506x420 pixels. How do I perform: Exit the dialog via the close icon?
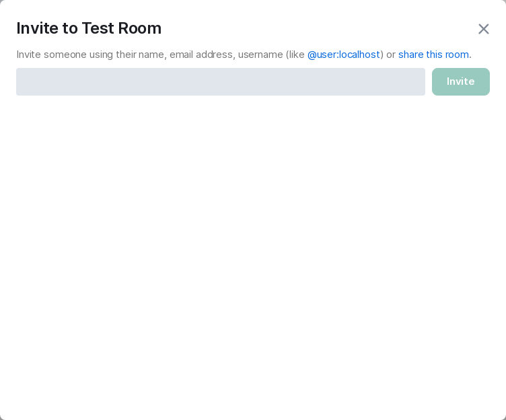tap(484, 29)
